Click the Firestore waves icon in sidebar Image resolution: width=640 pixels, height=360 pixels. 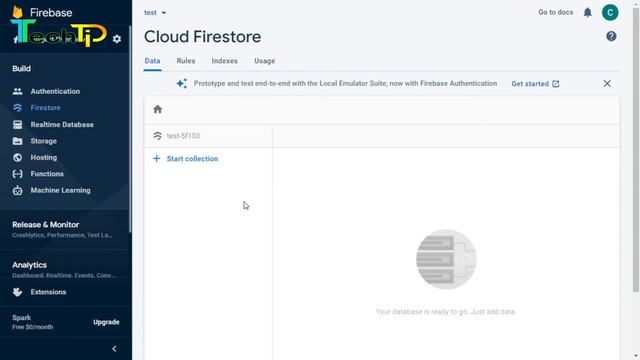pyautogui.click(x=18, y=108)
